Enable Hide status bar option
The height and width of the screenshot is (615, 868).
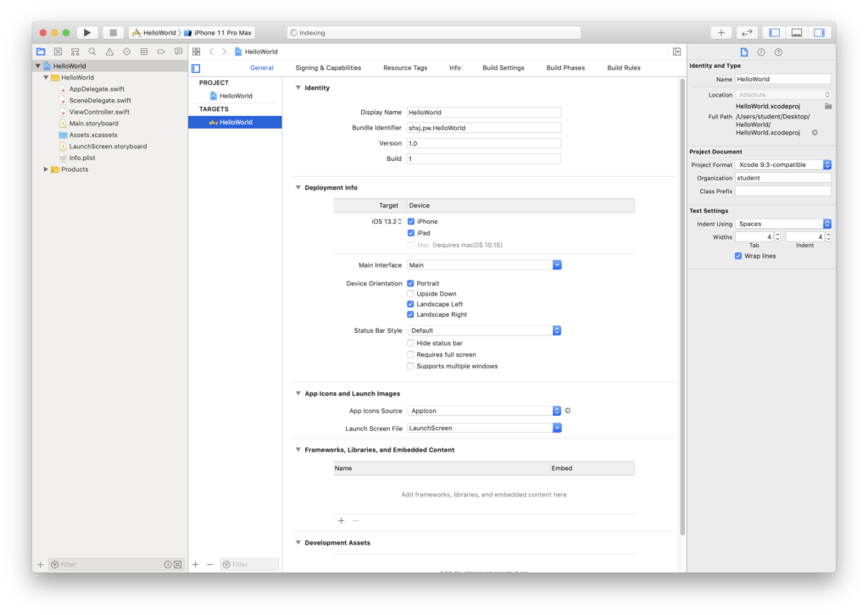411,343
